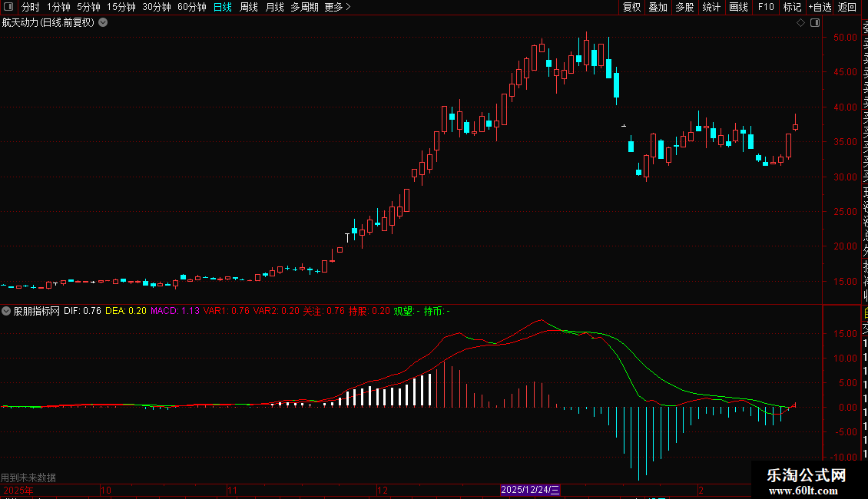This screenshot has height=499, width=868.
Task: Add stock with the +自选 button
Action: 820,7
